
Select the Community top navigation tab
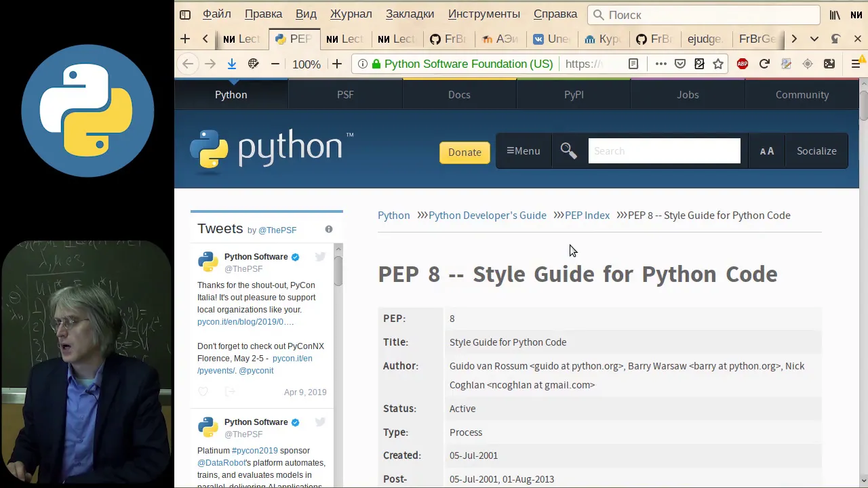tap(802, 95)
